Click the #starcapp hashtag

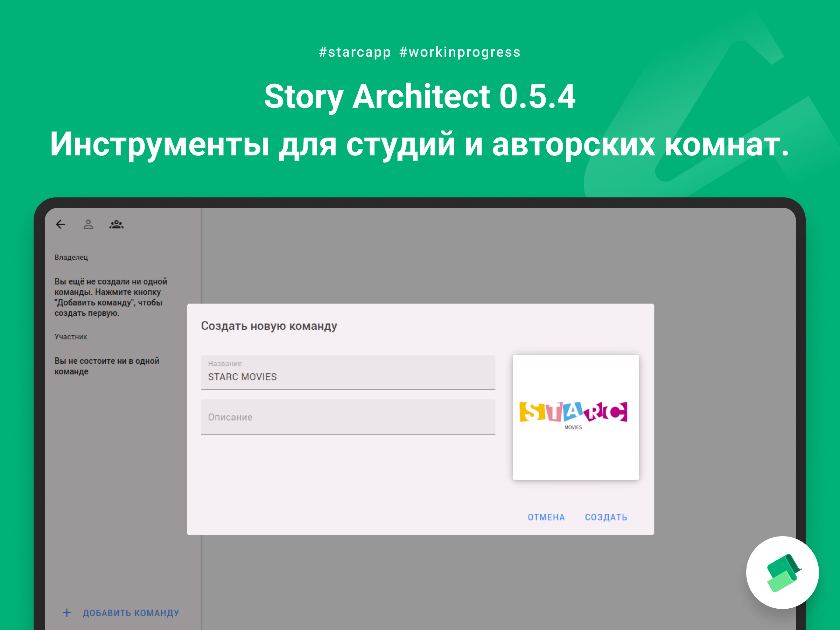pos(355,52)
